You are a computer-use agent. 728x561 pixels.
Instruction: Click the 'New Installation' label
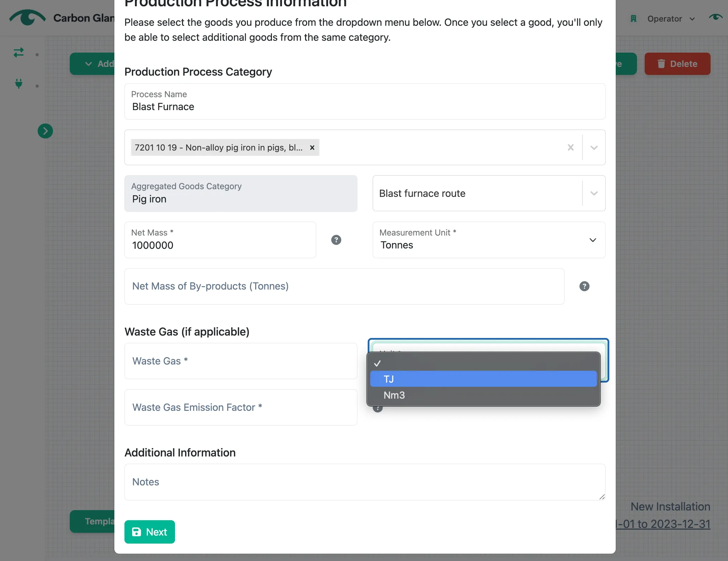(670, 506)
